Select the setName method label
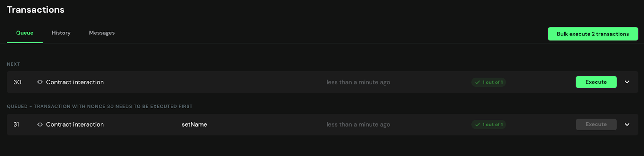The width and height of the screenshot is (644, 156). point(194,125)
